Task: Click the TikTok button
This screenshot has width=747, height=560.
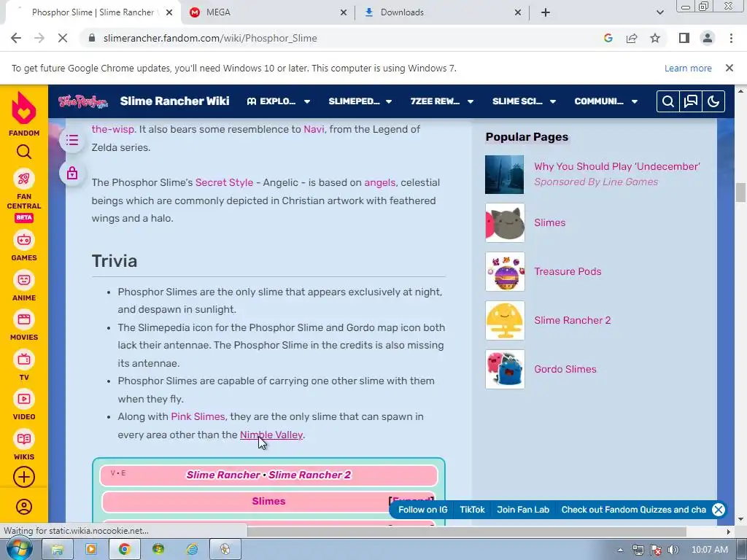Action: (x=472, y=510)
